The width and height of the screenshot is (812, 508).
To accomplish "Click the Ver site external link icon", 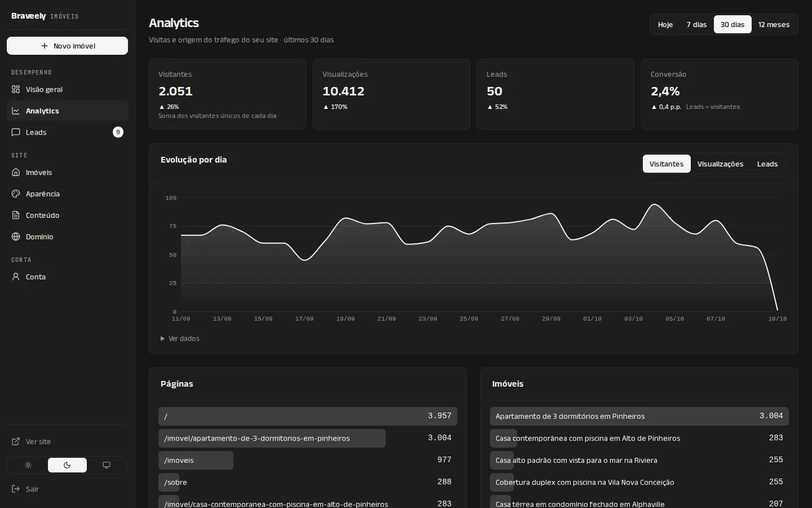I will click(x=16, y=441).
